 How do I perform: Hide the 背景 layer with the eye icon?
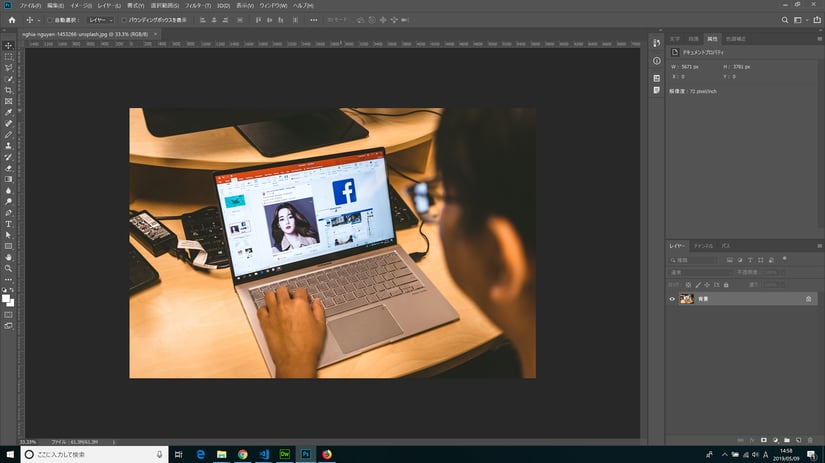point(672,299)
